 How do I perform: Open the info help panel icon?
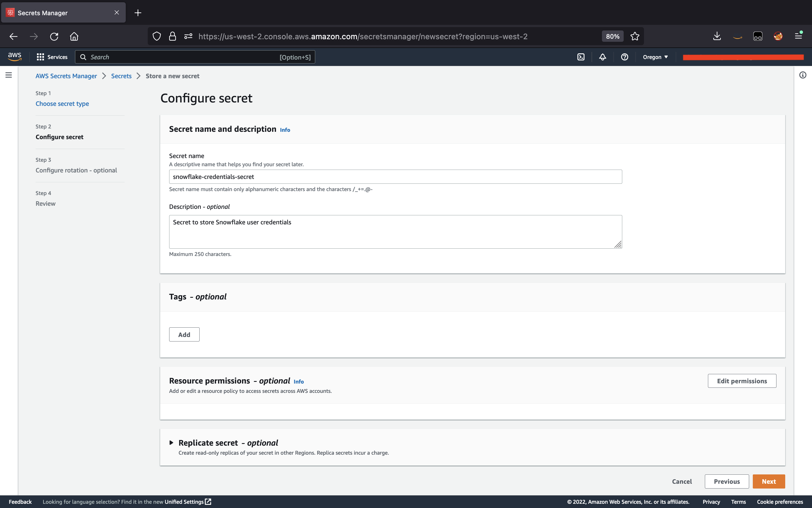803,75
